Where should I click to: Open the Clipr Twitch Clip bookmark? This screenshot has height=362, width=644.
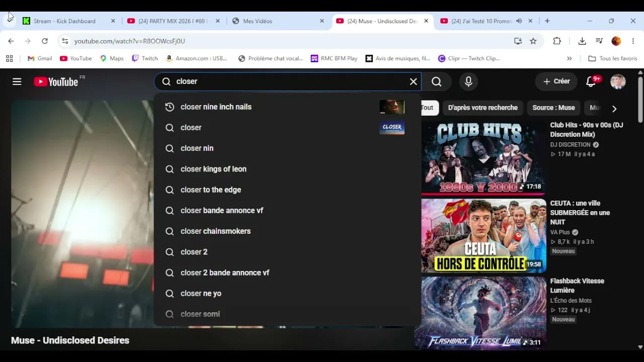tap(469, 58)
